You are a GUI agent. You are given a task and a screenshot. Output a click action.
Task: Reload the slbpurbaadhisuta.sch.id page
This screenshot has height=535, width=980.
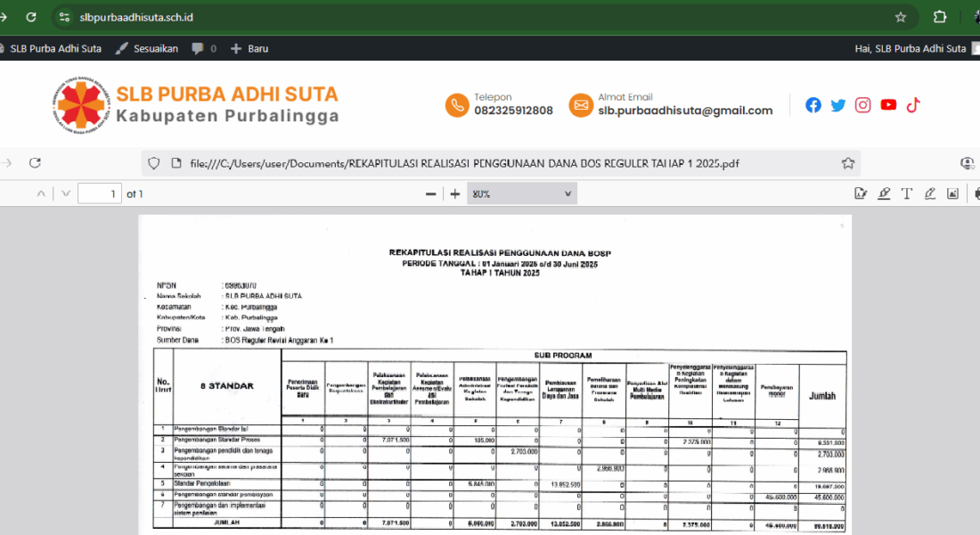pos(30,17)
